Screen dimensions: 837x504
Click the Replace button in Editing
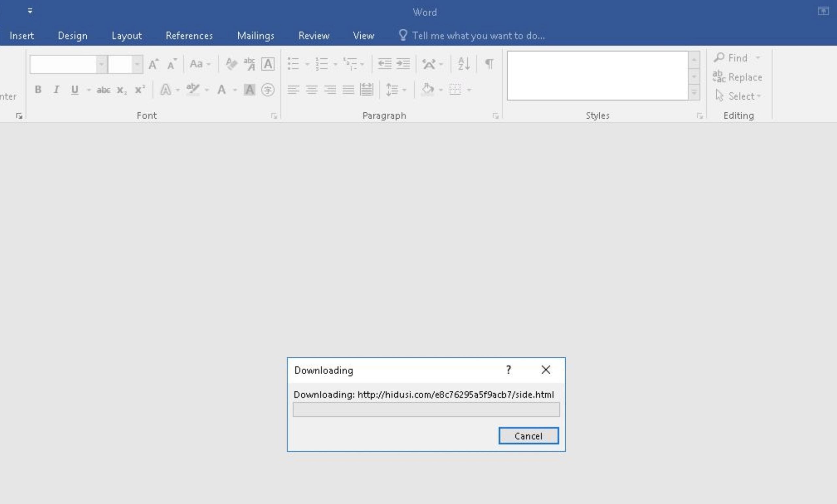coord(738,77)
